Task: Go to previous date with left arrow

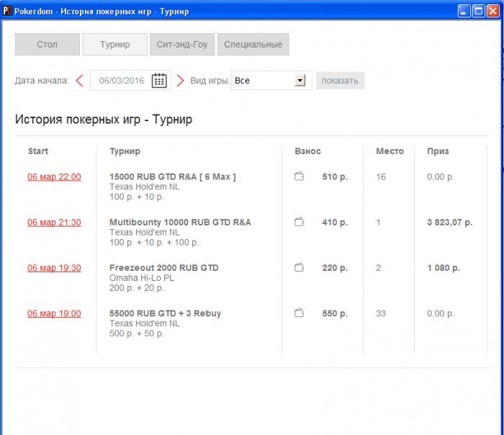Action: pyautogui.click(x=79, y=81)
